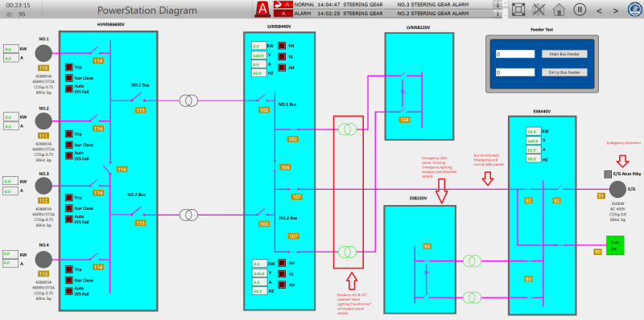
Task: Click tag 91 by emergency generator
Action: [x=601, y=196]
